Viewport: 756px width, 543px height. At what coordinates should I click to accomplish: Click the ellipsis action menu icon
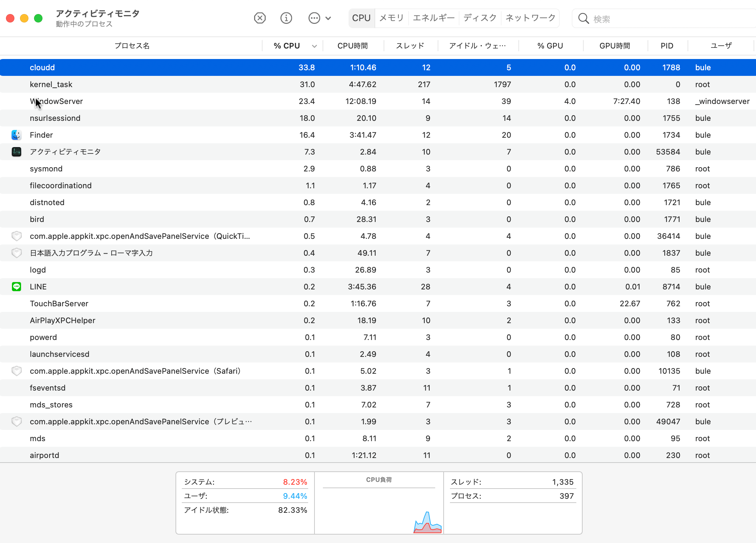click(314, 18)
